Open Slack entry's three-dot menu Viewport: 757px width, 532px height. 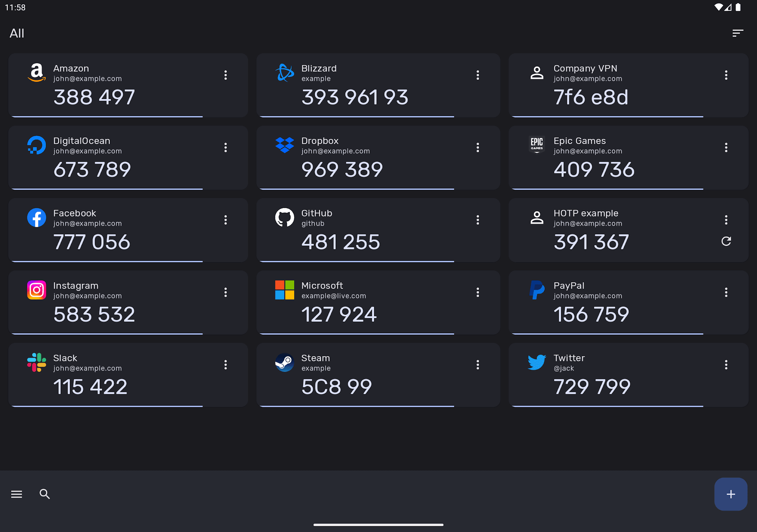(225, 365)
